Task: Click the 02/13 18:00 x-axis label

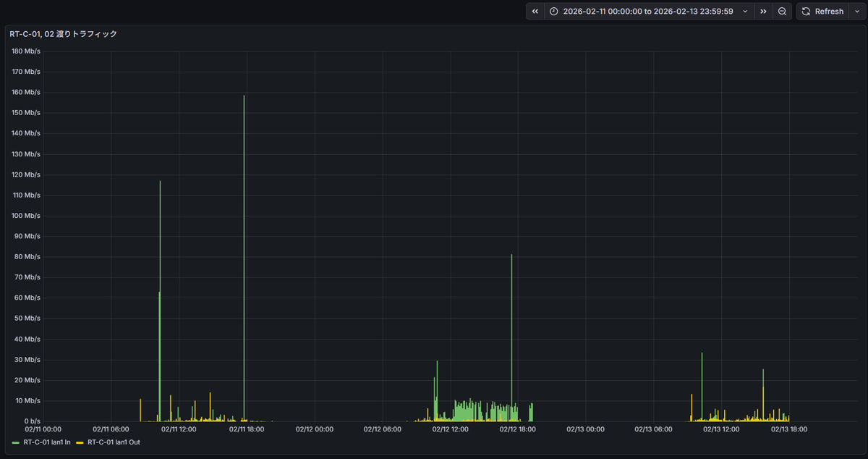Action: click(x=789, y=429)
